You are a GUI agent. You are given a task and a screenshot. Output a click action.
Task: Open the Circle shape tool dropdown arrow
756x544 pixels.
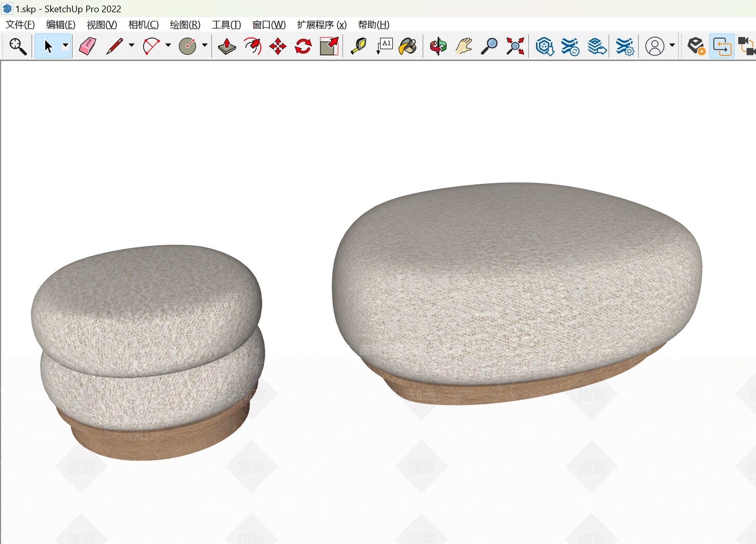tap(205, 46)
